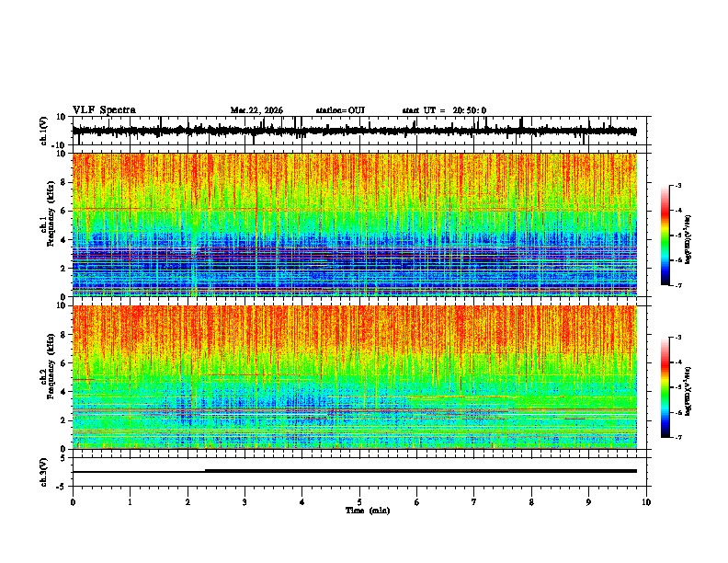Click the "-7" label on ch.1 color scale

[x=677, y=285]
